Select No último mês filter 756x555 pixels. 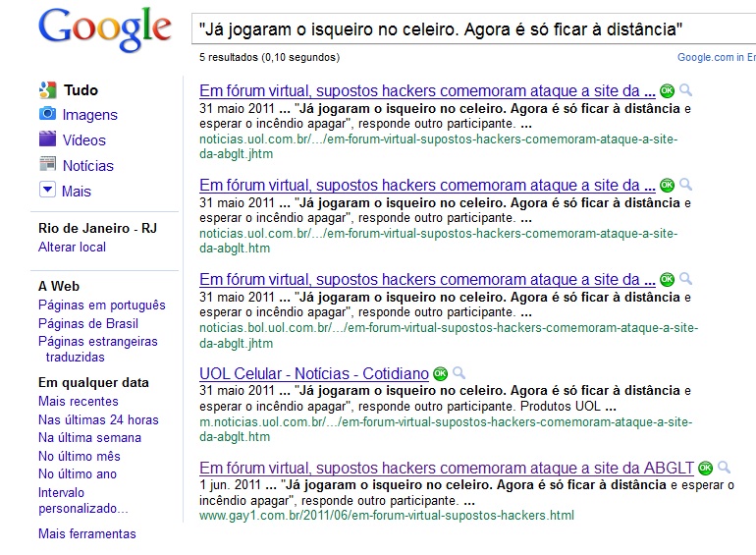point(80,456)
